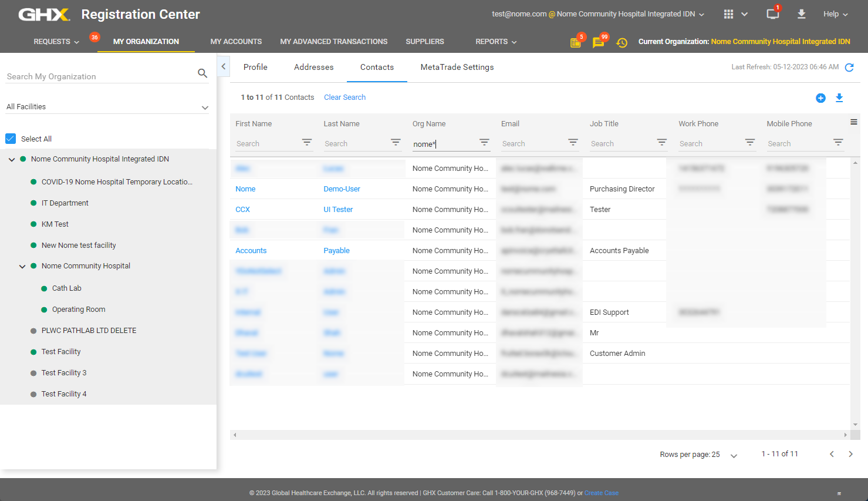The height and width of the screenshot is (501, 868).
Task: Click the horizontal table scrollbar
Action: click(540, 435)
